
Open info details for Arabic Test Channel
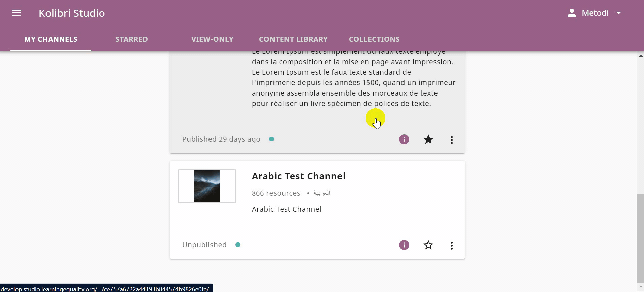(x=404, y=245)
